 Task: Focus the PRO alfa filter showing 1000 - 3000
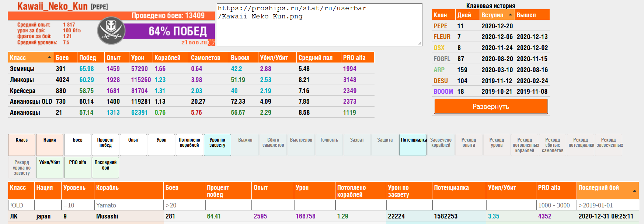(556, 205)
